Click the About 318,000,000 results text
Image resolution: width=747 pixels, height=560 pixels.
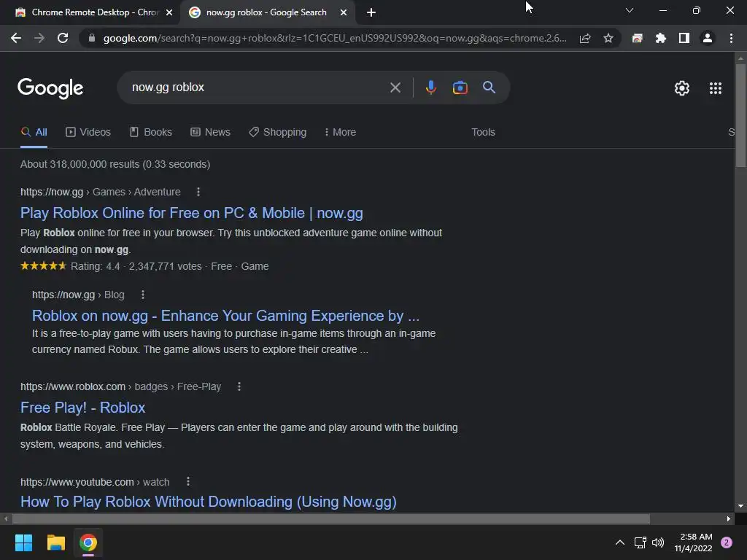point(115,164)
